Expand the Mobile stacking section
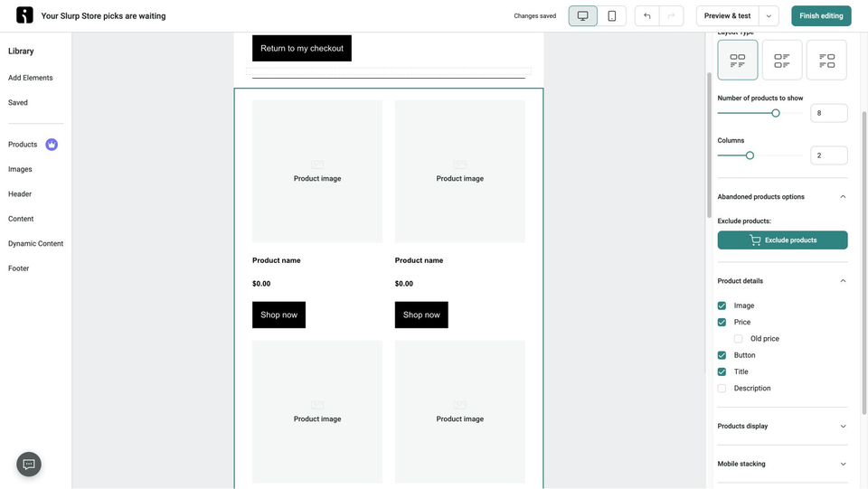Image resolution: width=868 pixels, height=489 pixels. [x=843, y=464]
